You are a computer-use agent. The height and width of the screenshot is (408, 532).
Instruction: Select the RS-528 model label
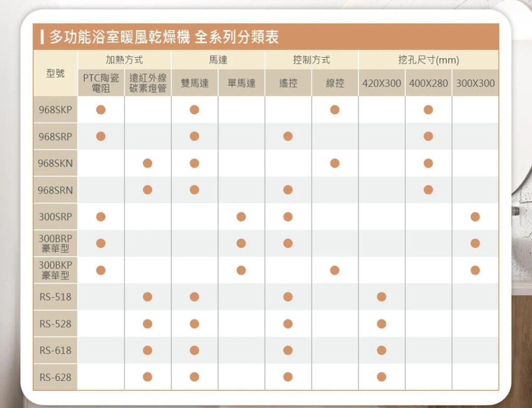point(55,324)
